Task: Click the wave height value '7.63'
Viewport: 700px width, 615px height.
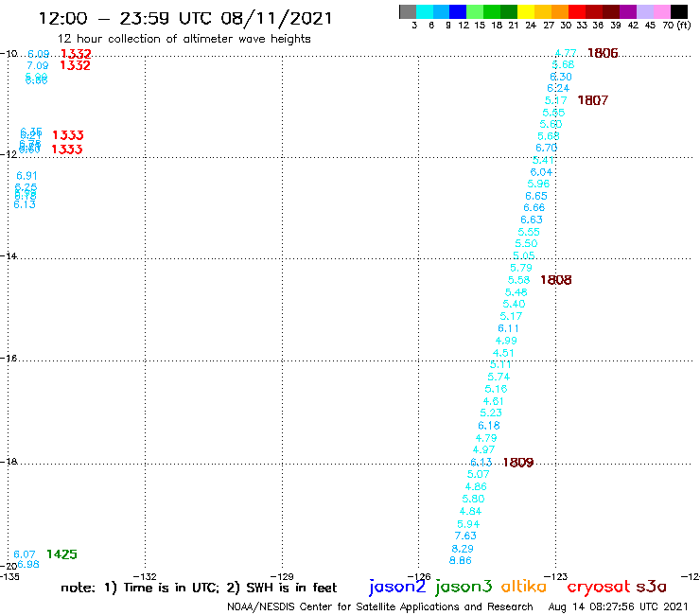Action: click(x=465, y=536)
